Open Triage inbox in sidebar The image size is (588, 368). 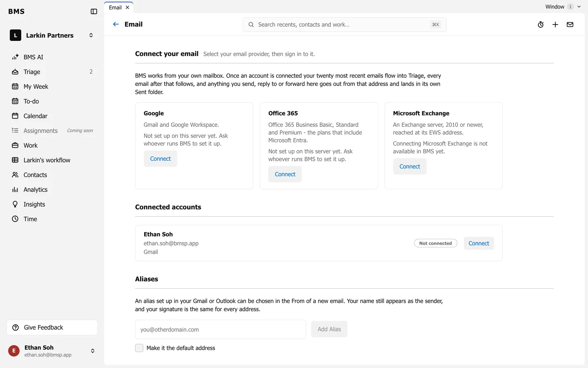[52, 72]
